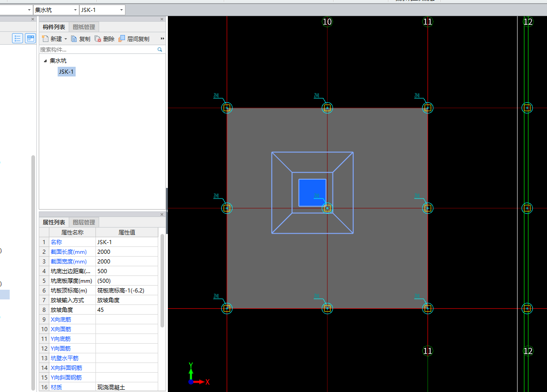The height and width of the screenshot is (392, 547).
Task: Close the 属性列表 properties panel
Action: [x=162, y=214]
